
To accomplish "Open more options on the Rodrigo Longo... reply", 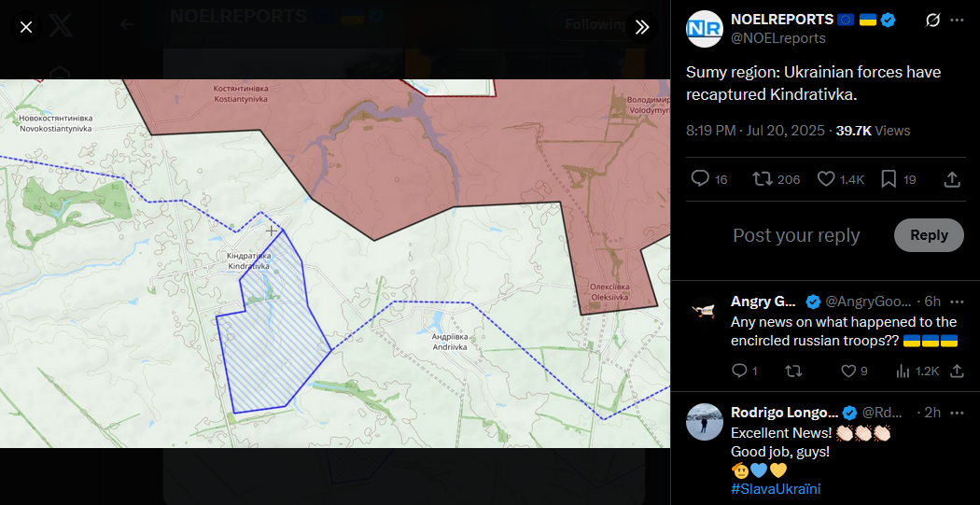I will click(x=957, y=413).
